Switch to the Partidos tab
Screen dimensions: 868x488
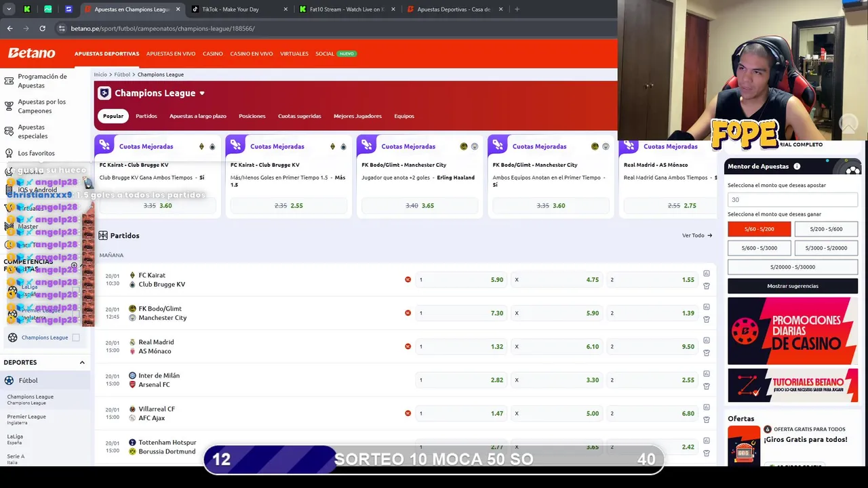tap(146, 116)
